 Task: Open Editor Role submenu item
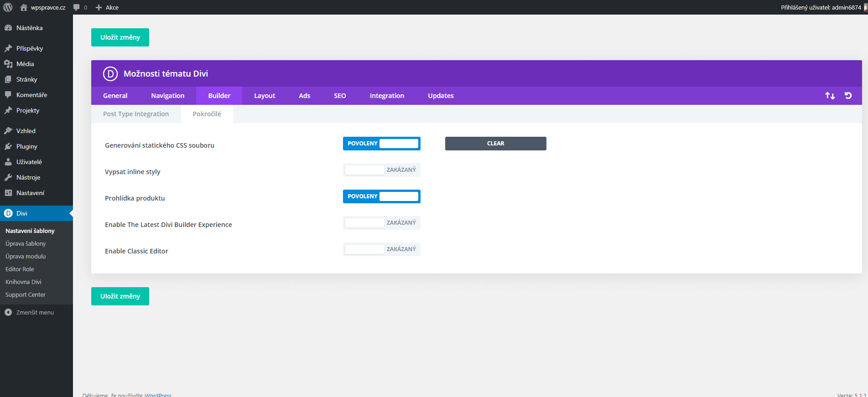pos(20,269)
